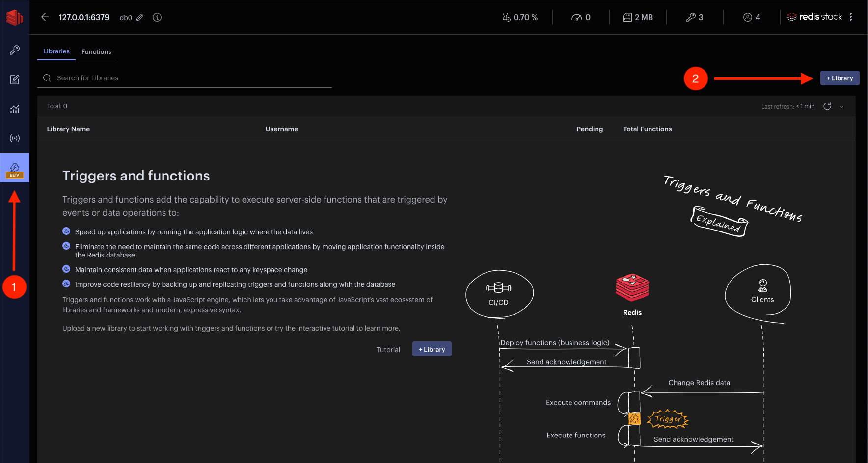The width and height of the screenshot is (868, 463).
Task: Click the back arrow to databases list
Action: [x=45, y=17]
